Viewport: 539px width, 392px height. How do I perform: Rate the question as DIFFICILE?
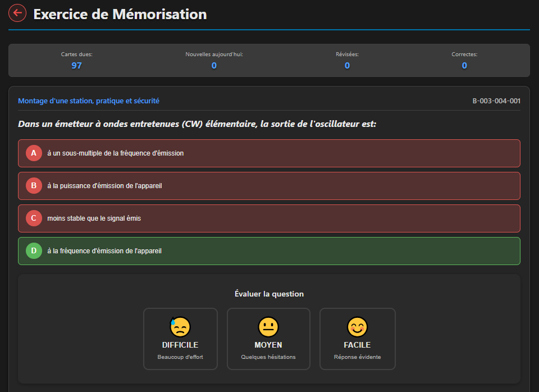pyautogui.click(x=180, y=339)
